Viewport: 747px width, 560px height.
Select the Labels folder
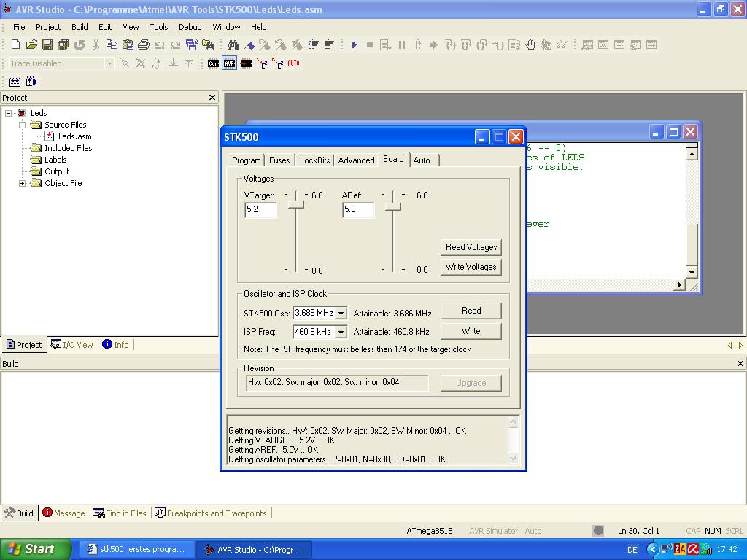coord(55,160)
